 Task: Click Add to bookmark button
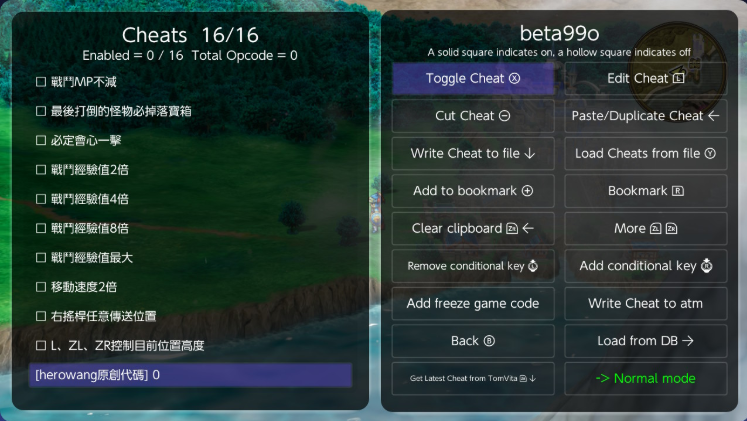[473, 191]
